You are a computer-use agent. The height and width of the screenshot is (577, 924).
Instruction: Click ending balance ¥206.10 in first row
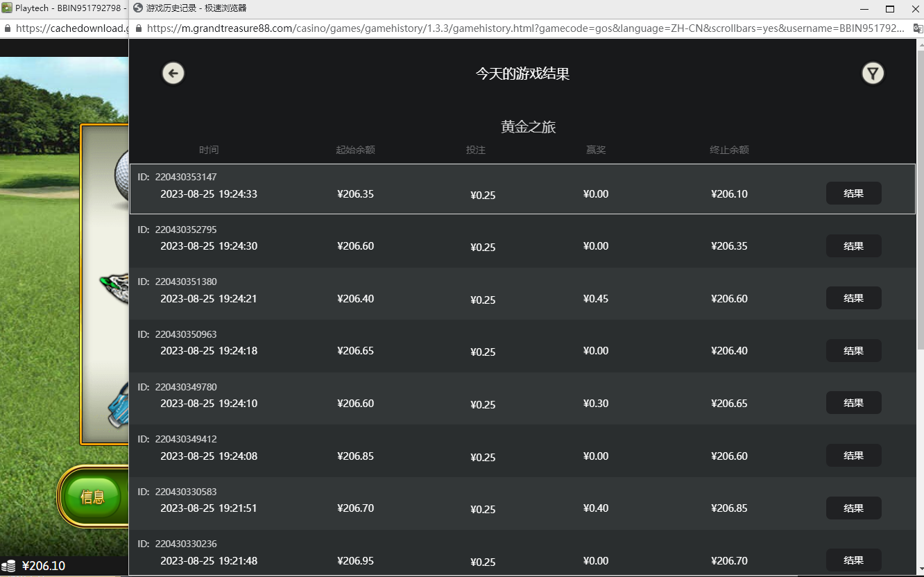(x=729, y=194)
